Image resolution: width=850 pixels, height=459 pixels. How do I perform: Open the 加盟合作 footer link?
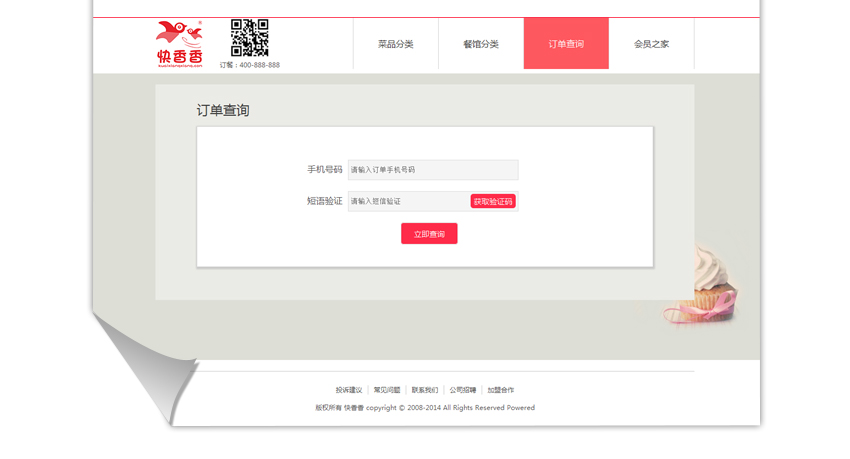501,390
